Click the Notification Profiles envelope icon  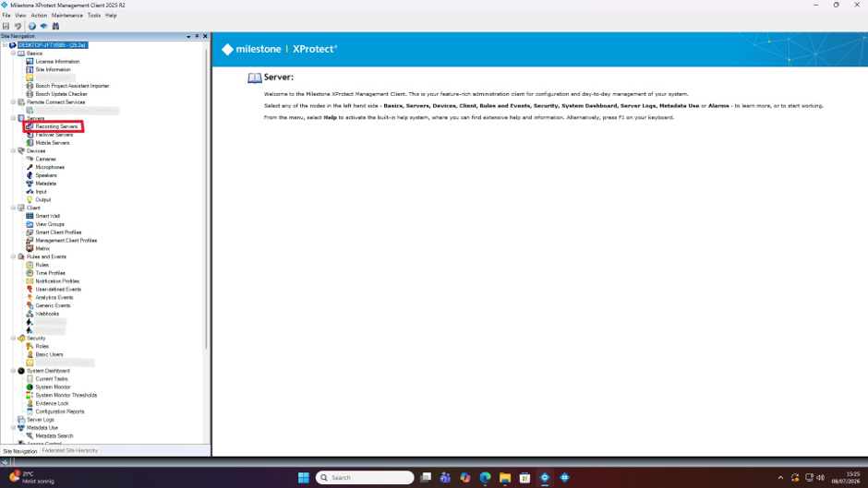coord(30,281)
